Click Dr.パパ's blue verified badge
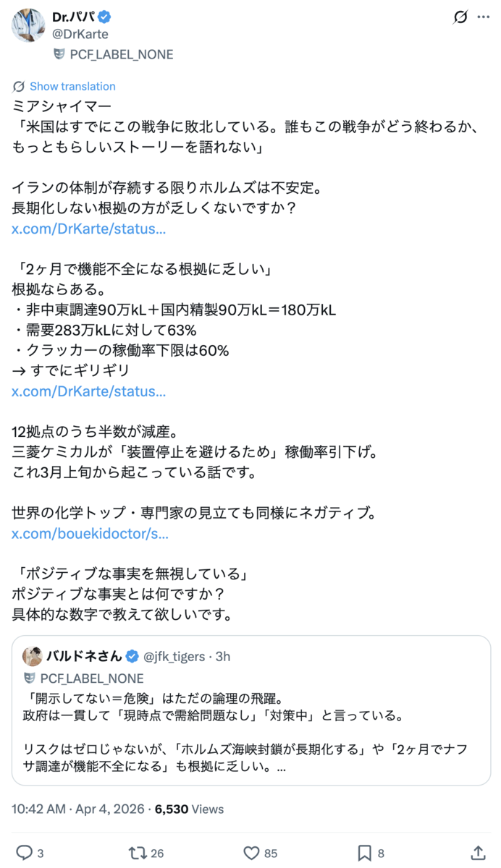Viewport: 501px width, 868px height. coord(105,17)
